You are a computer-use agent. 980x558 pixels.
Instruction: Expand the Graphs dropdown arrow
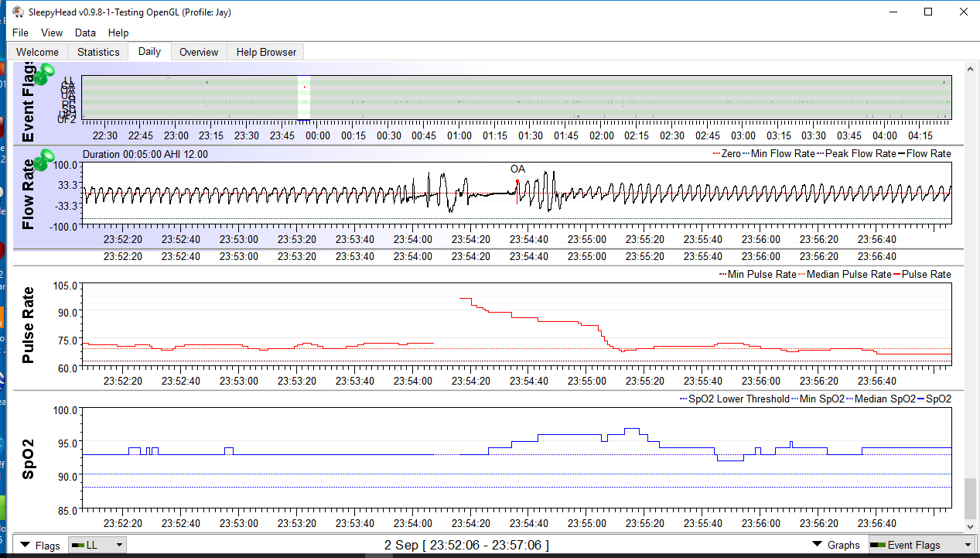pyautogui.click(x=817, y=545)
